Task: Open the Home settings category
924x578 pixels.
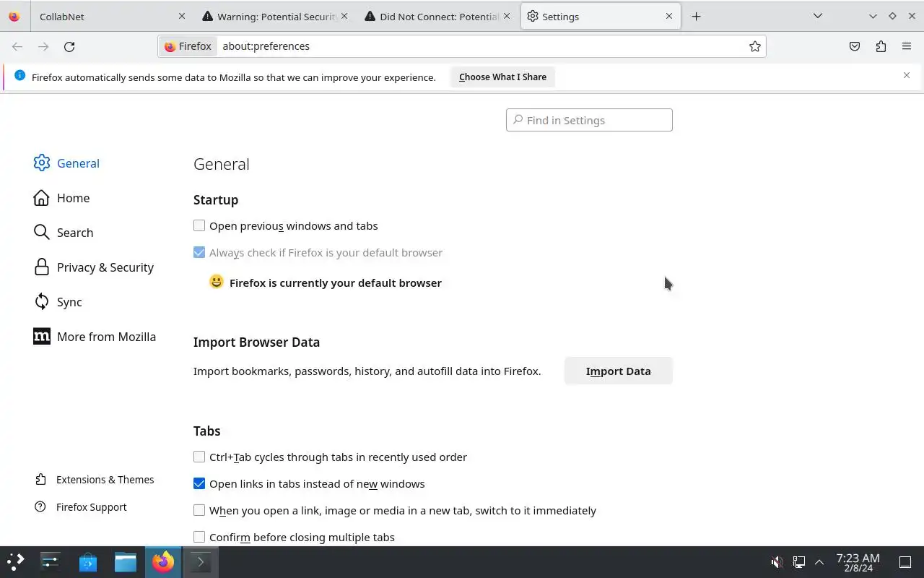Action: coord(73,198)
